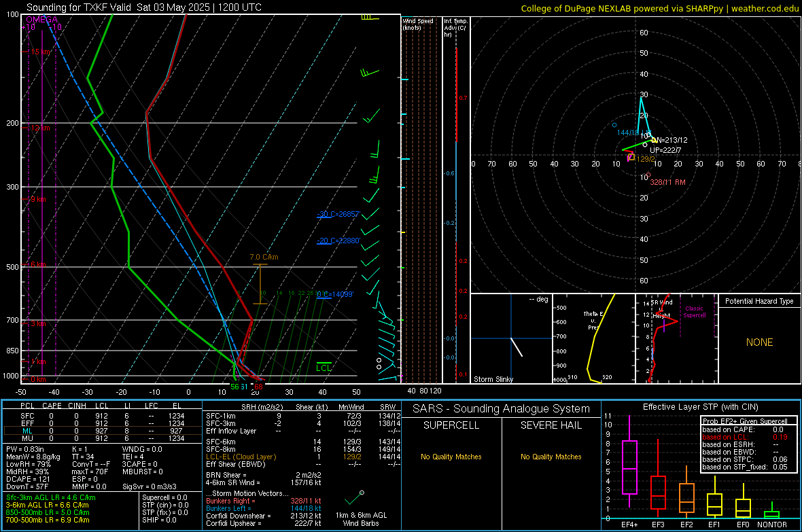The height and width of the screenshot is (532, 802).
Task: Click the 'SigSvr = 0 m3/s3' value
Action: 150,486
